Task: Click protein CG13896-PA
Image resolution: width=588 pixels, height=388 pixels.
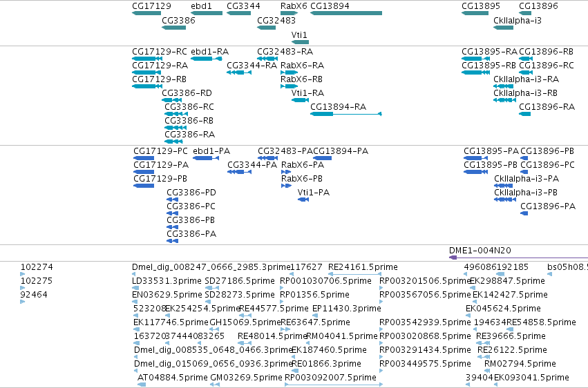Action: point(524,213)
